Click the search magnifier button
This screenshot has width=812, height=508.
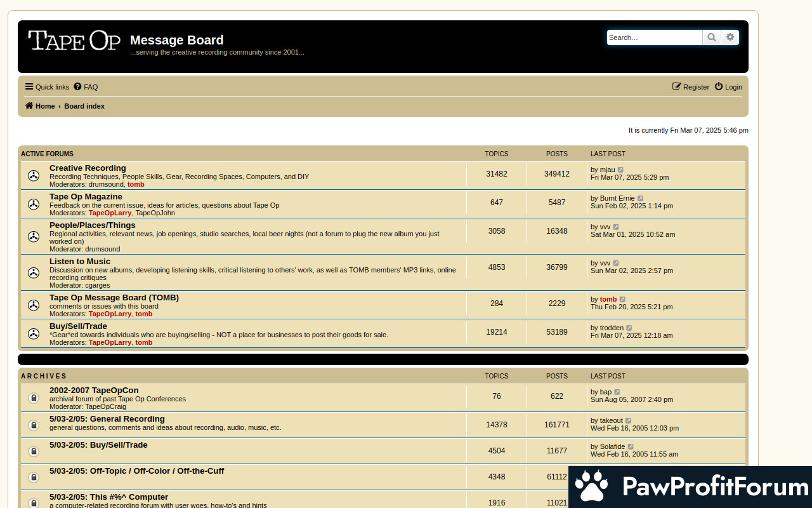point(712,37)
